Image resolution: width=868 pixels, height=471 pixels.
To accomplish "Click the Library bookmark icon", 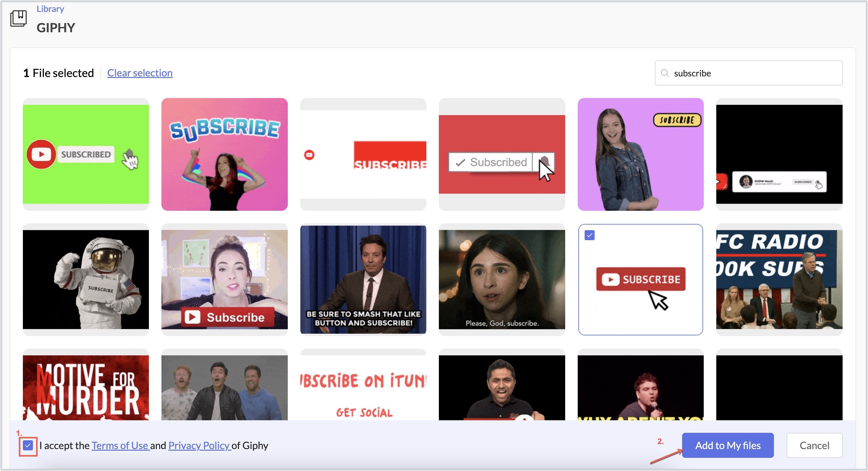I will tap(18, 18).
